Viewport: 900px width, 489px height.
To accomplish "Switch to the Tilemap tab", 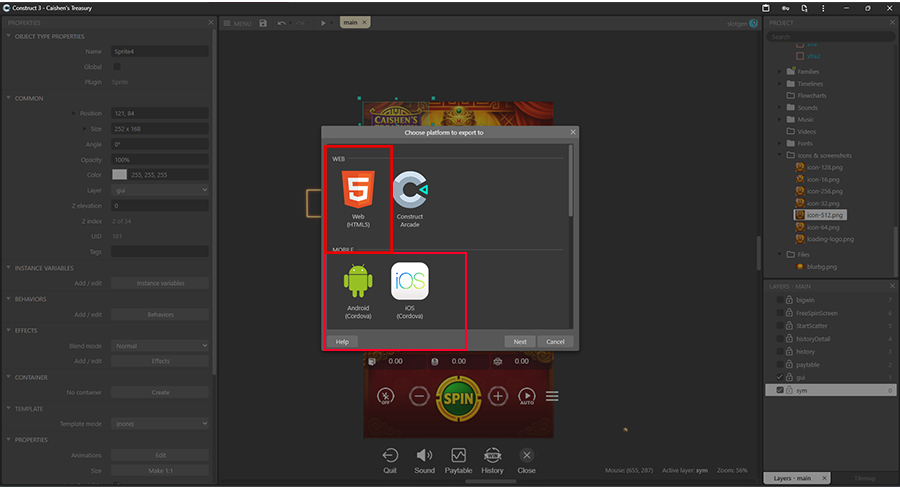I will 866,478.
